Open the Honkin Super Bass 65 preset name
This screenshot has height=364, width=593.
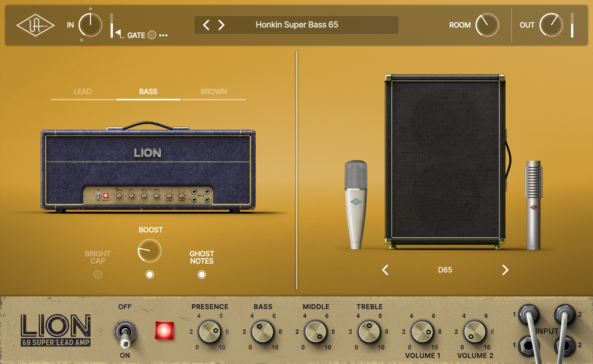pos(296,25)
